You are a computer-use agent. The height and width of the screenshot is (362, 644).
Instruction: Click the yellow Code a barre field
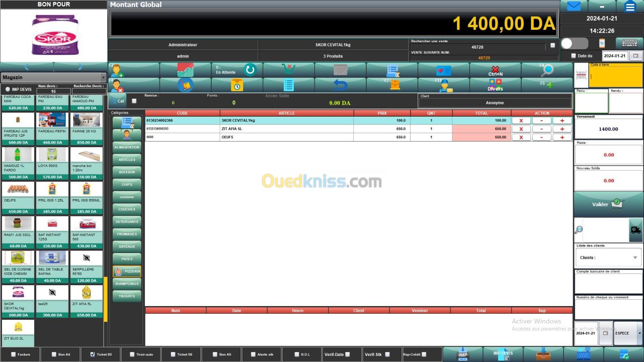click(615, 76)
